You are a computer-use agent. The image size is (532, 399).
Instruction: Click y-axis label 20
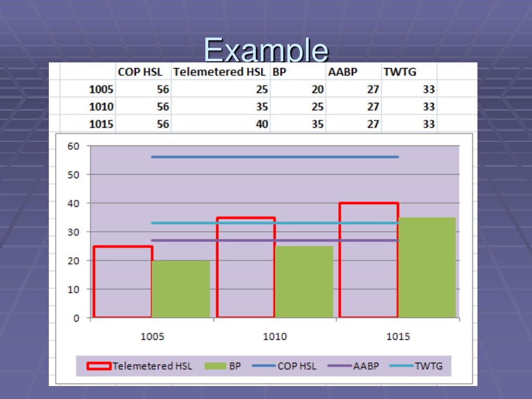tap(73, 261)
